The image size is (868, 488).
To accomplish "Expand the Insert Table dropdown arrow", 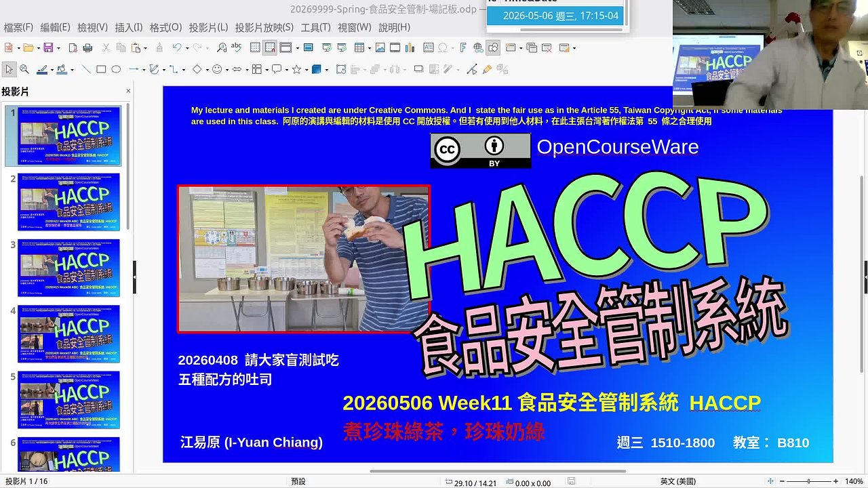I will pos(370,48).
